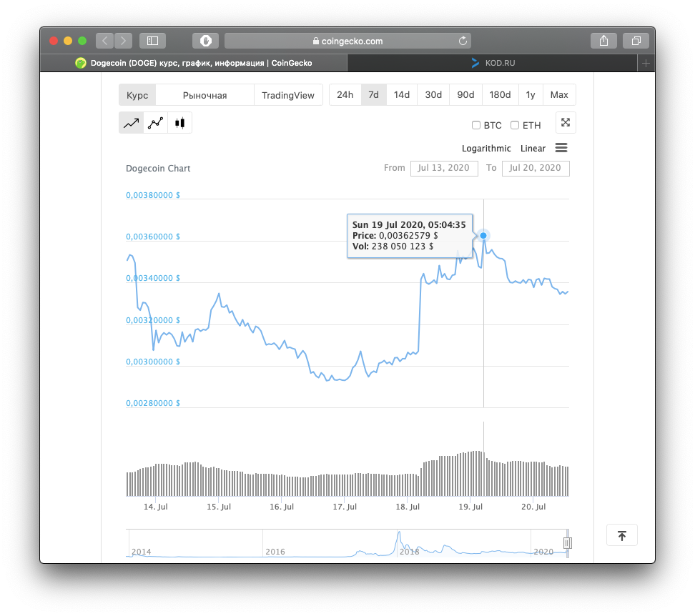This screenshot has width=695, height=616.
Task: Click the scroll-to-top arrow button
Action: tap(621, 535)
